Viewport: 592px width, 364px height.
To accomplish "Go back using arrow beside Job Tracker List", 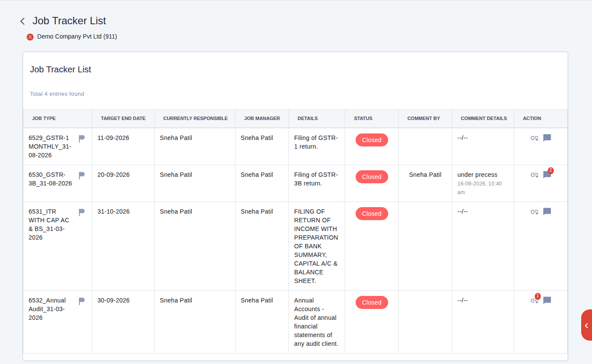I will tap(23, 21).
